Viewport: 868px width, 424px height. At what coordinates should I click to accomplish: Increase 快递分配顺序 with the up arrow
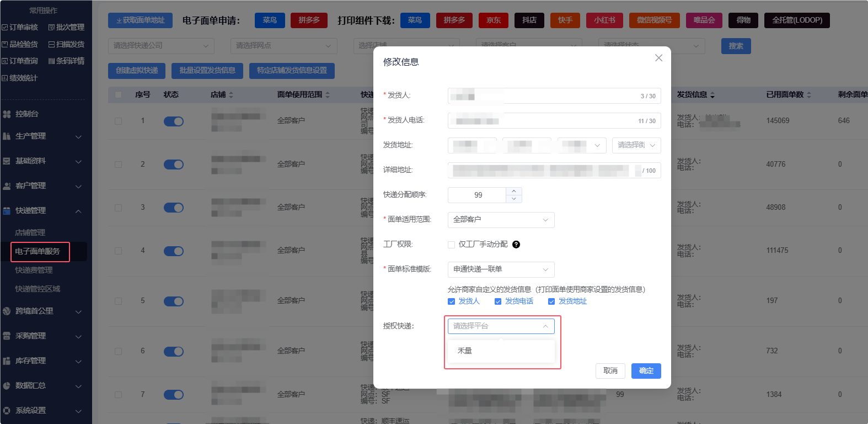(514, 192)
